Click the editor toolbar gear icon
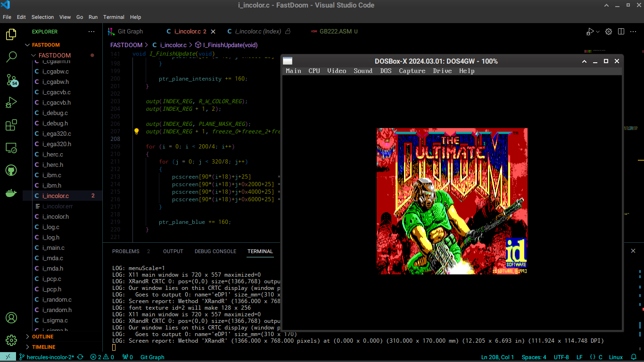 point(609,32)
